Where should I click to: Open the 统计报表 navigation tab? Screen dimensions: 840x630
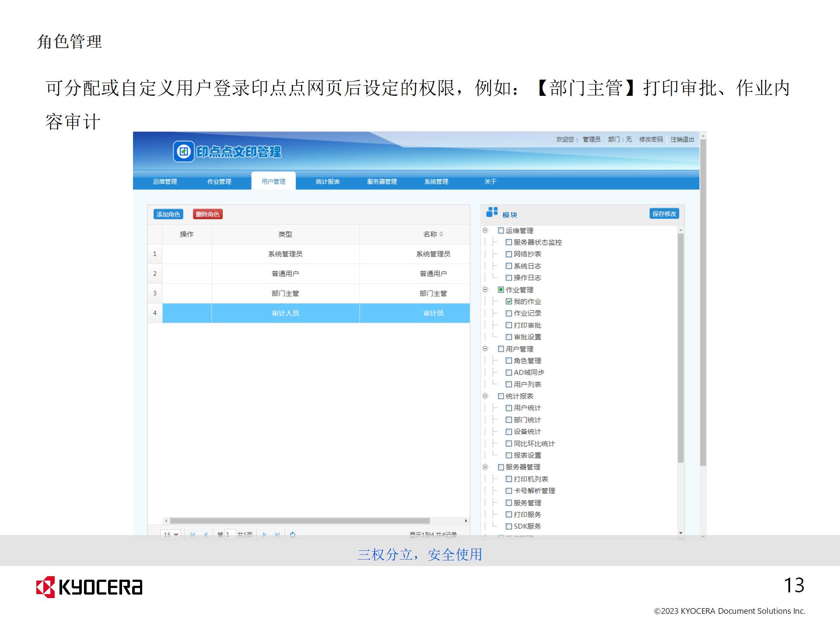(x=328, y=182)
